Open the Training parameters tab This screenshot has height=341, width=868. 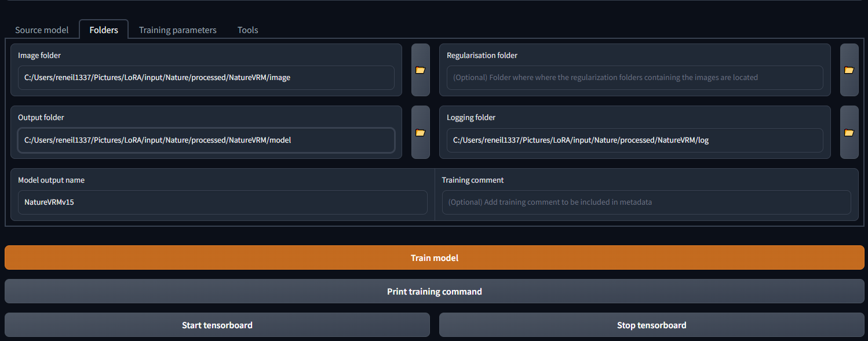[x=177, y=30]
